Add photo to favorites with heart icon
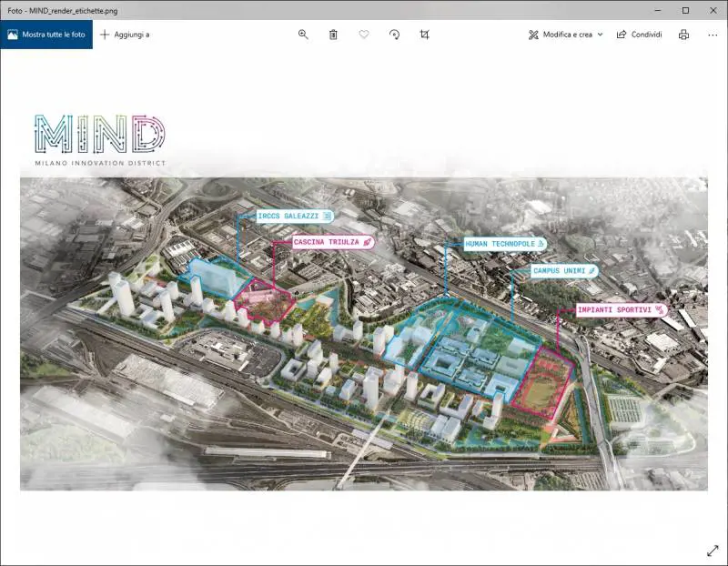This screenshot has height=566, width=728. (364, 35)
